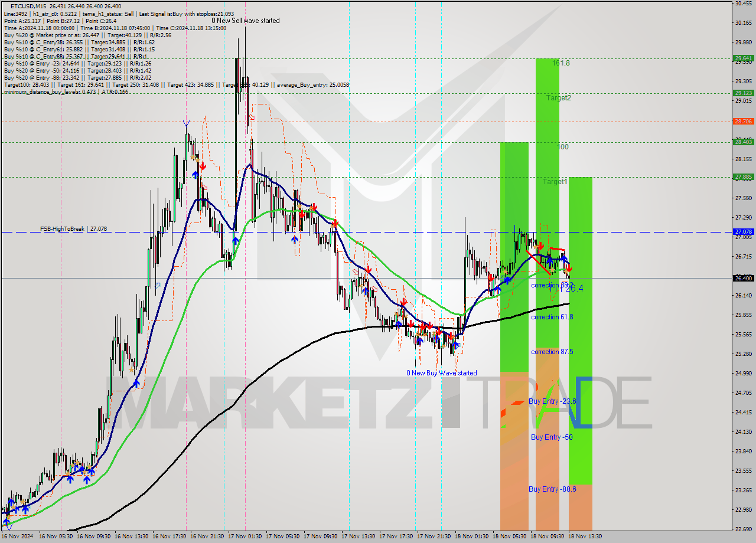Click the blue 27.078 price tag

pos(743,232)
